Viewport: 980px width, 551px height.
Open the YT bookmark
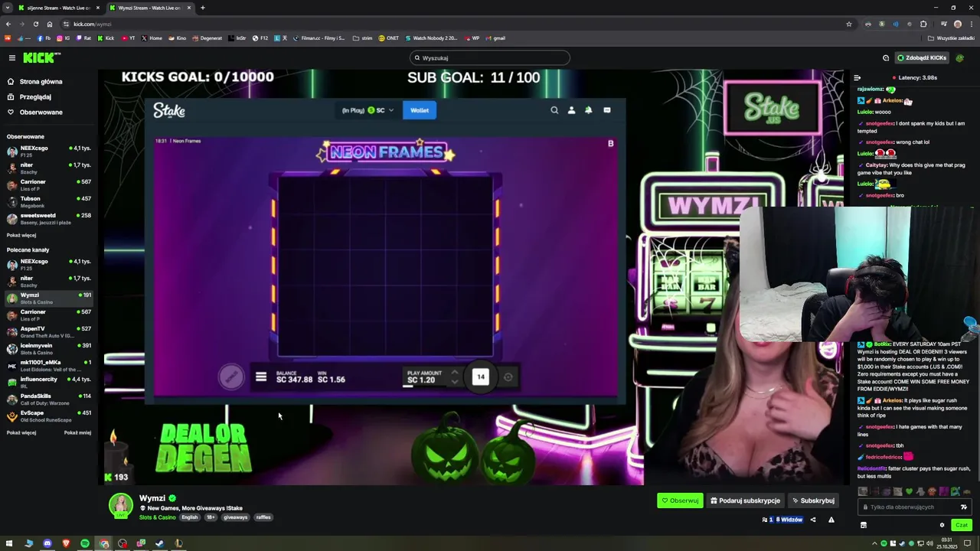point(128,38)
